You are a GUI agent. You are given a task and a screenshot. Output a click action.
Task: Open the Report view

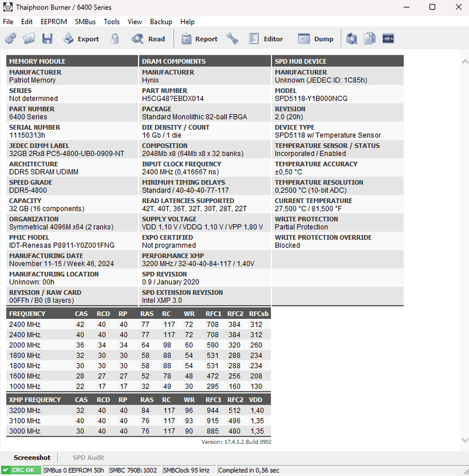[199, 39]
